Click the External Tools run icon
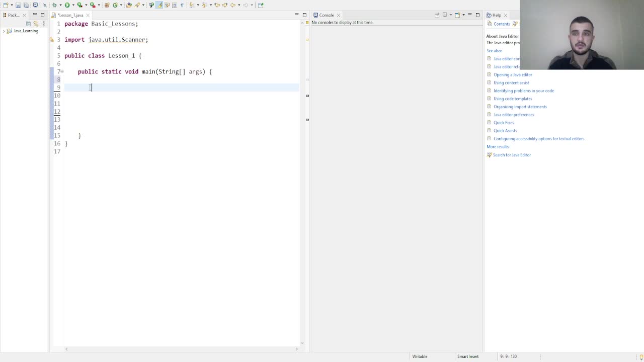Screen dimensions: 644x362 pyautogui.click(x=93, y=5)
